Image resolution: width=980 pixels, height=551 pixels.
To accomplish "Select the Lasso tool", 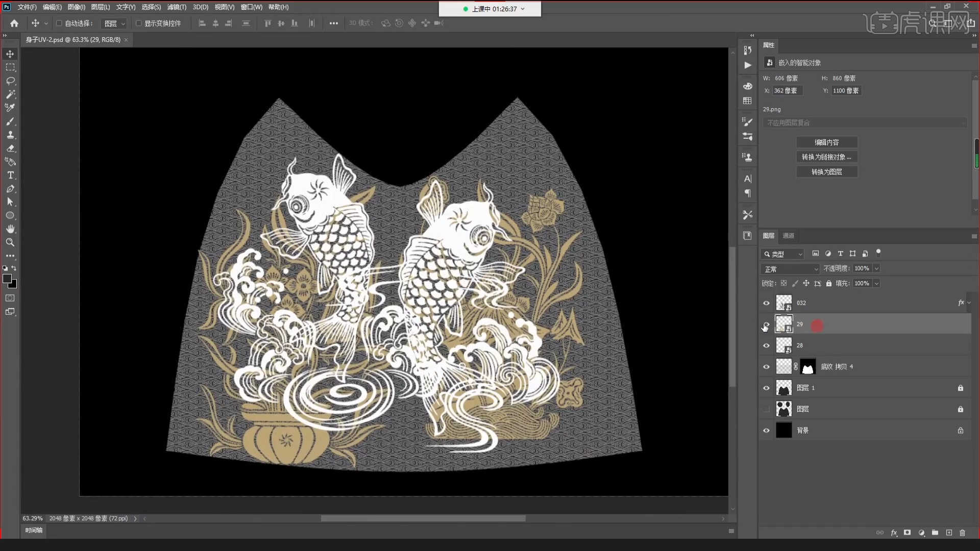I will (x=10, y=81).
